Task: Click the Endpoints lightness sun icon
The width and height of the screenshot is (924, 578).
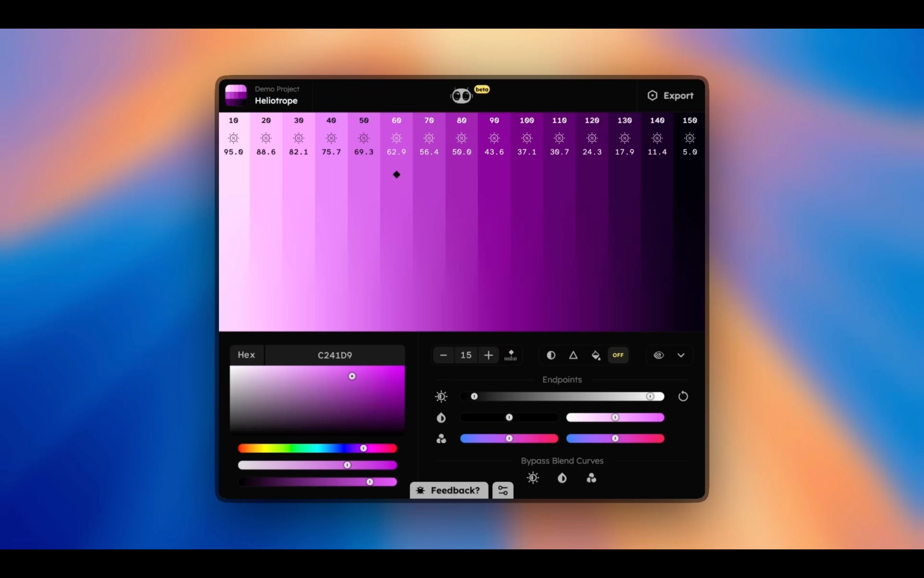Action: pos(441,396)
